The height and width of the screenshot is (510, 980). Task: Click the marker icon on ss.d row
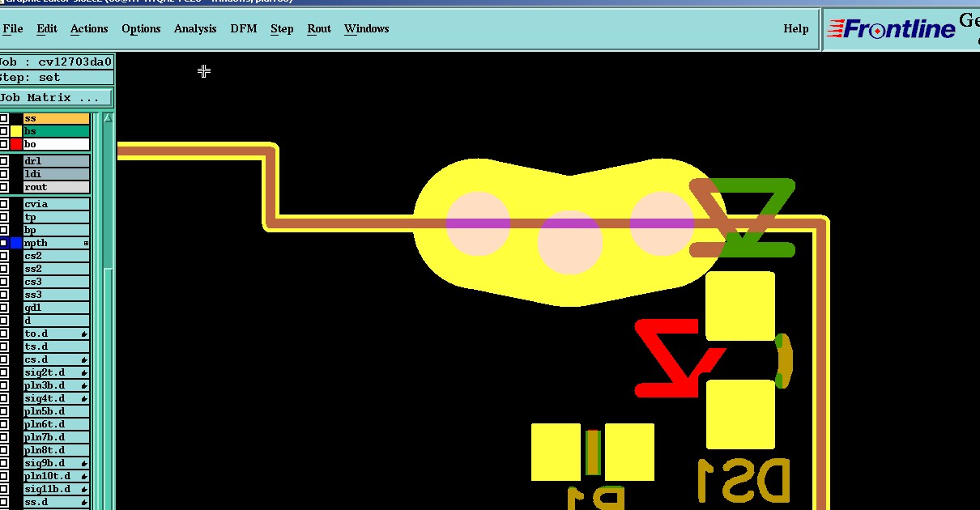pos(85,503)
